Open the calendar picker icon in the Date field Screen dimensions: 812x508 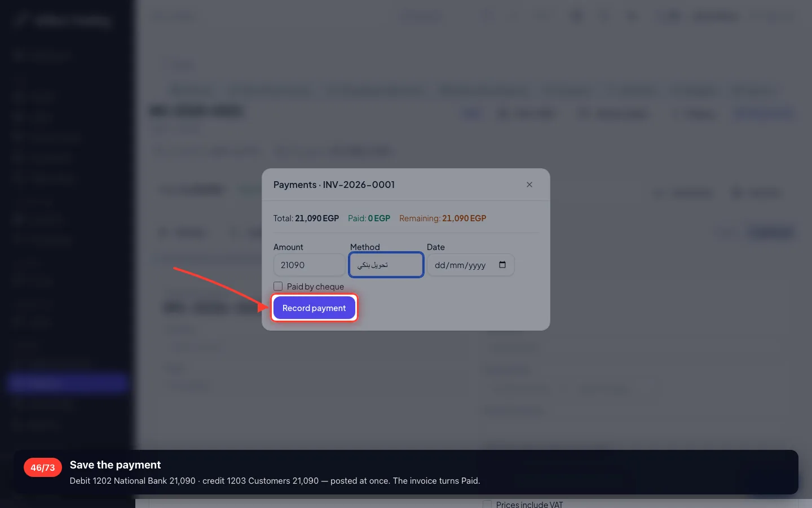click(502, 265)
